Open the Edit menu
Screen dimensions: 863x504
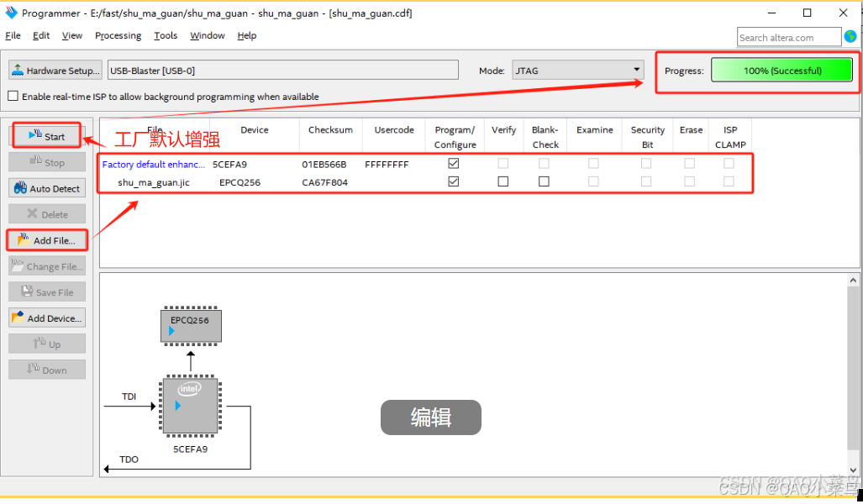click(x=41, y=35)
